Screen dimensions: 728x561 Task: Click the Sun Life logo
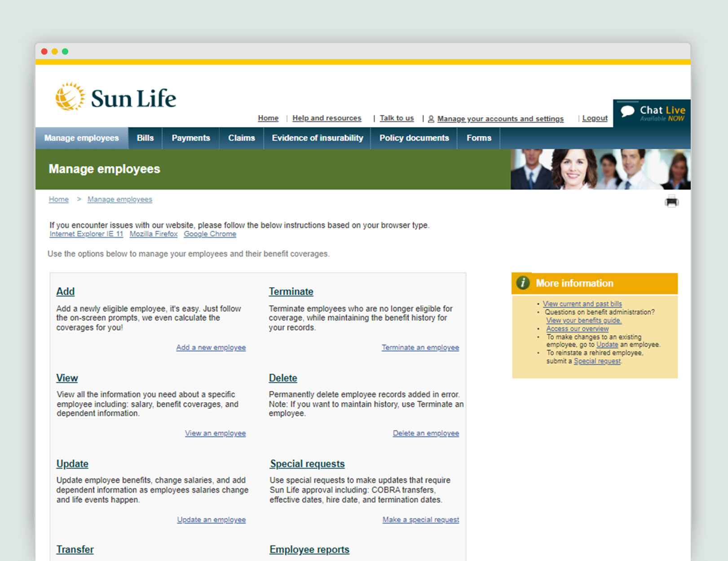coord(115,97)
